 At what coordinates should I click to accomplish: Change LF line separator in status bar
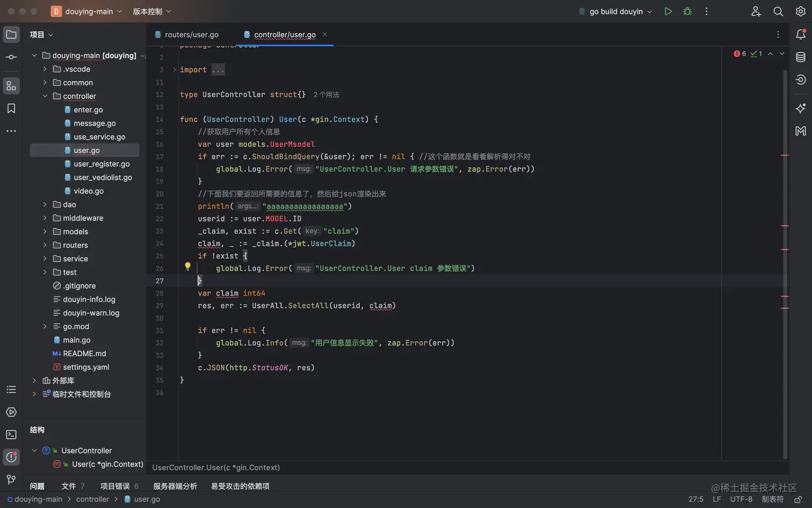click(717, 499)
